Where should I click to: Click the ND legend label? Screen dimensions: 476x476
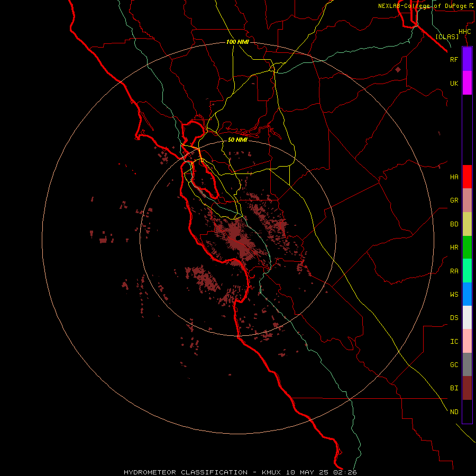[x=454, y=412]
